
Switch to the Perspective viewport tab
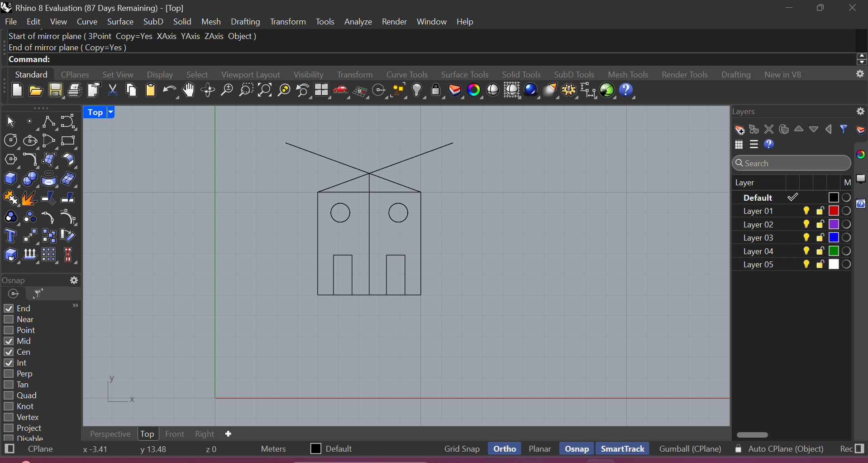tap(110, 434)
